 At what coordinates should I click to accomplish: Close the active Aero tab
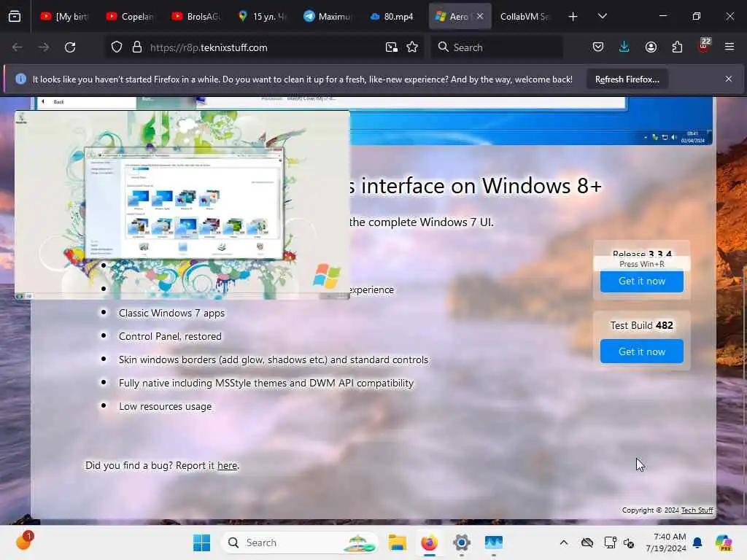tap(480, 16)
